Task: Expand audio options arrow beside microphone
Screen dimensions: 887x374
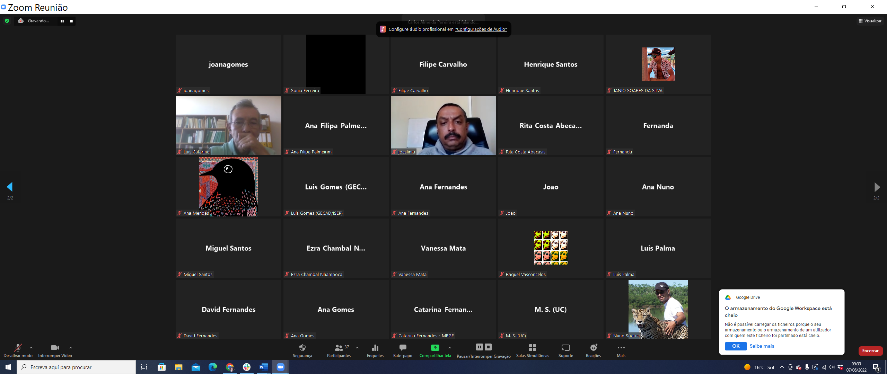Action: click(x=31, y=347)
